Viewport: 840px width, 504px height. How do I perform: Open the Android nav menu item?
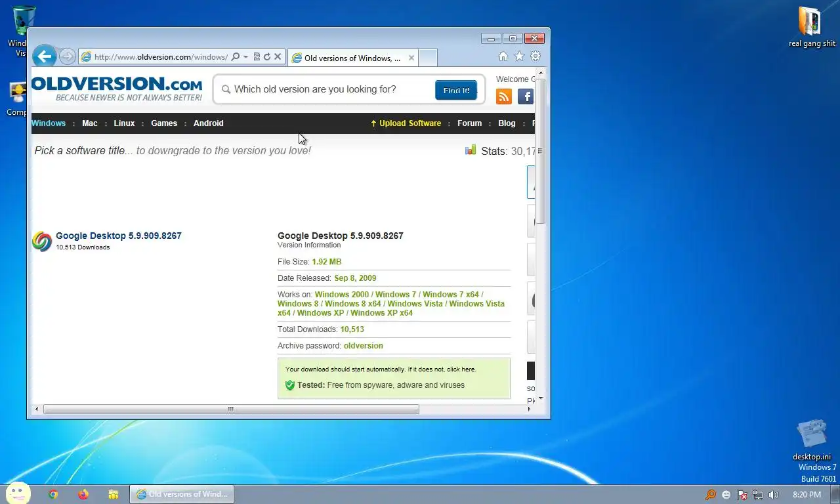(209, 123)
